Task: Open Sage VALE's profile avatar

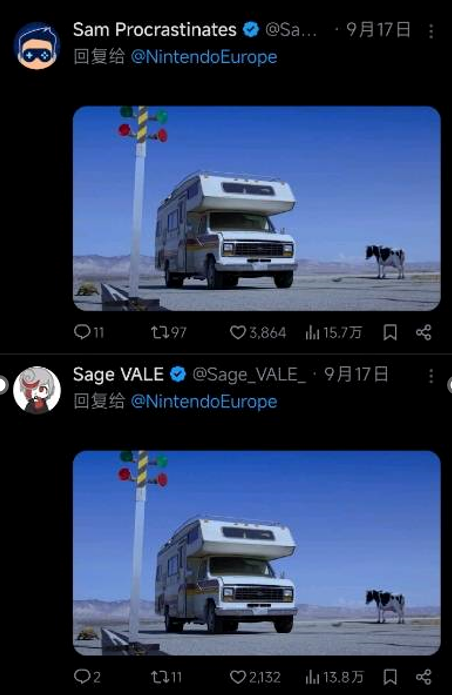Action: click(x=37, y=390)
